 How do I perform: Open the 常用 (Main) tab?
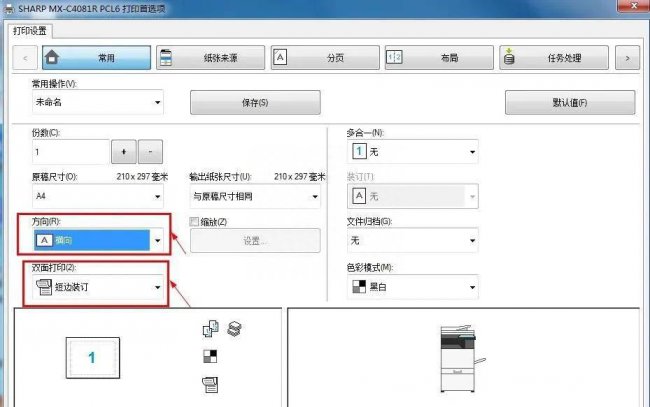pos(96,58)
